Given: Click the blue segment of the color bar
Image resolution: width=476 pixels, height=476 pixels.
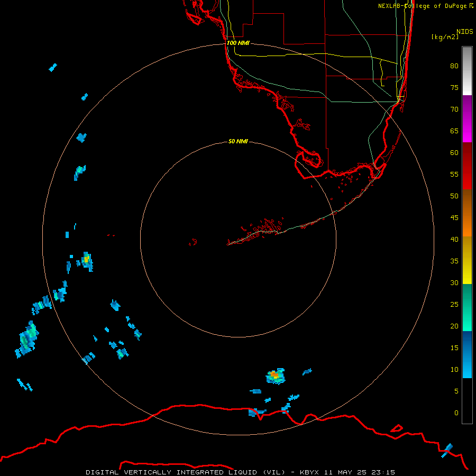Looking at the screenshot, I should [x=467, y=354].
